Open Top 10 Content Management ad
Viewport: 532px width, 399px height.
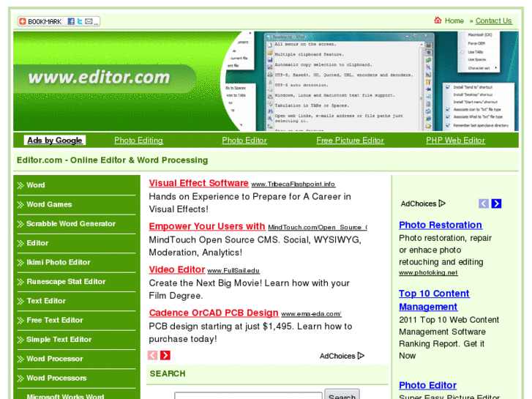[x=434, y=300]
